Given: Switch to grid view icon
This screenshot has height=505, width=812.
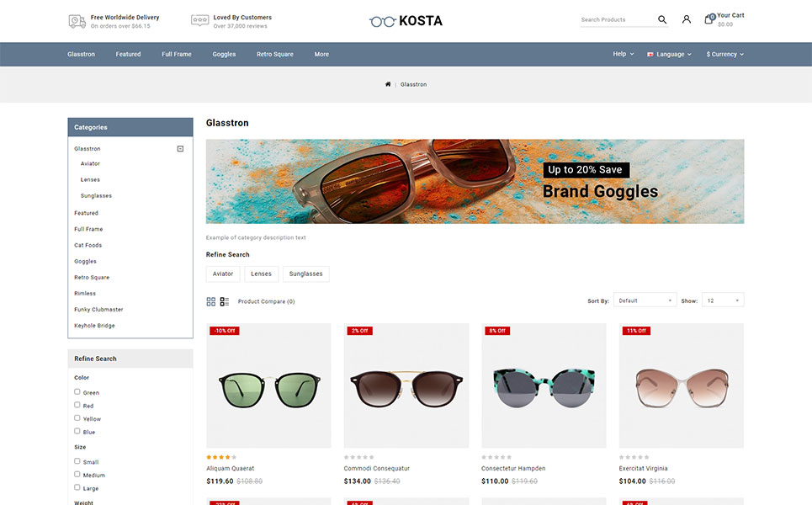Looking at the screenshot, I should [x=210, y=301].
